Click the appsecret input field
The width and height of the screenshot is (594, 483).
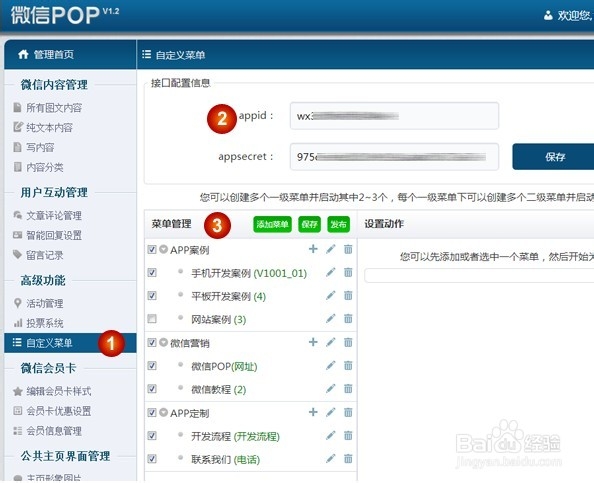pyautogui.click(x=394, y=156)
